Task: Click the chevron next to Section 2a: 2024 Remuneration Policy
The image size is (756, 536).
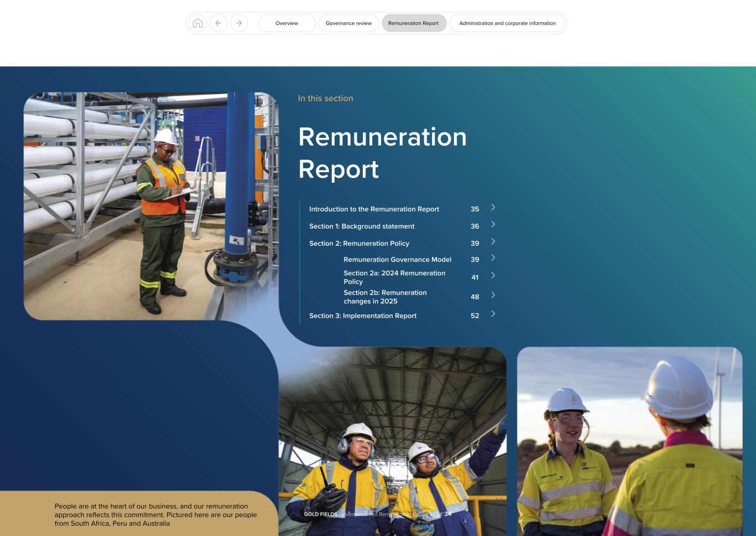Action: 493,275
